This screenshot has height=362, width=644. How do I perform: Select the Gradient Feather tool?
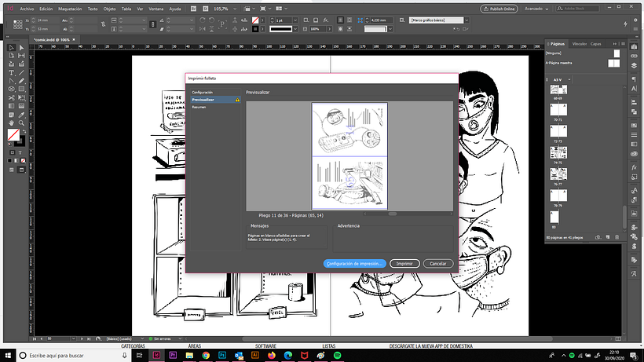[x=21, y=106]
